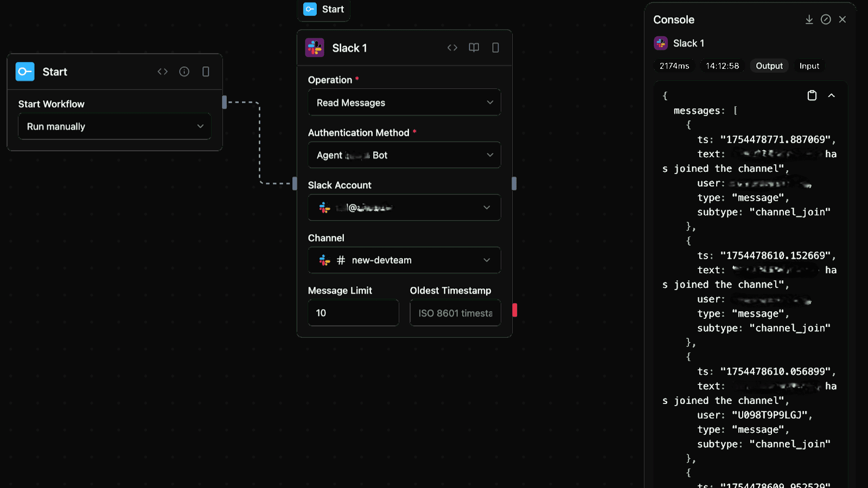Click the mobile view icon on Slack 1 node
The width and height of the screenshot is (868, 488).
coord(494,48)
